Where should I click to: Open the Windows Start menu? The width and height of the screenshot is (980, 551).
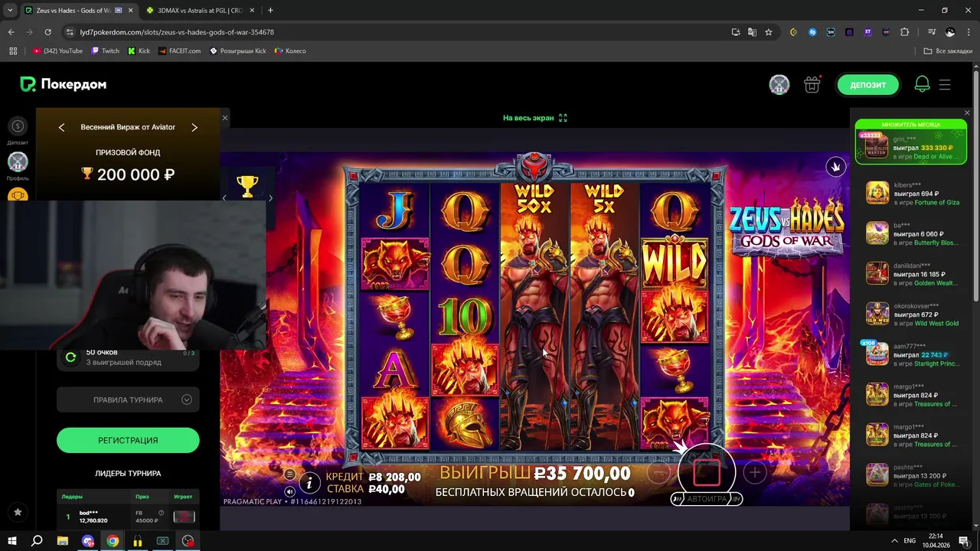[11, 540]
